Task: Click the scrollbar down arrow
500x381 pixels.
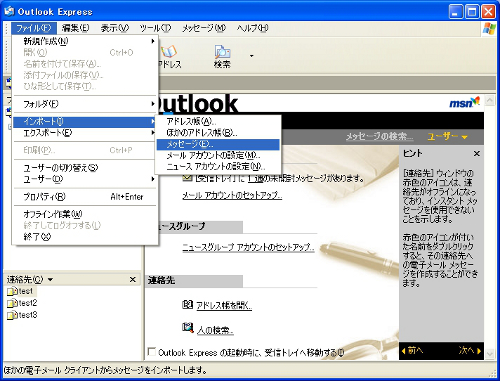Action: click(x=489, y=353)
